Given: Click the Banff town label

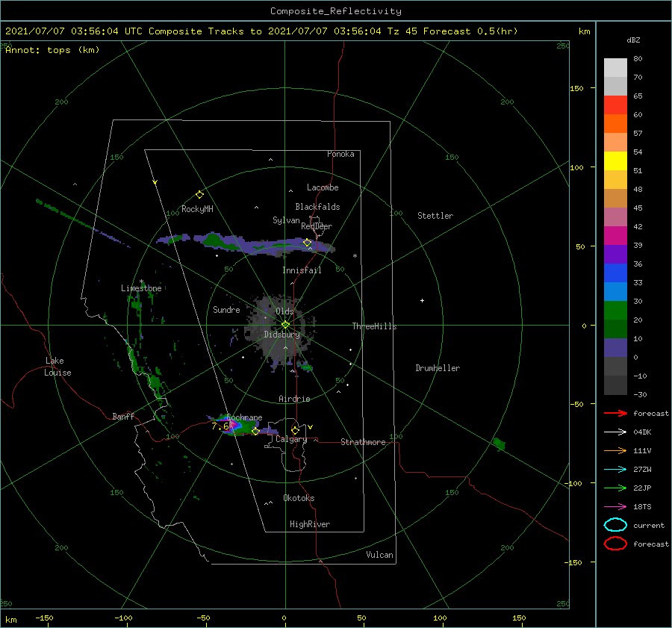Looking at the screenshot, I should click(123, 416).
